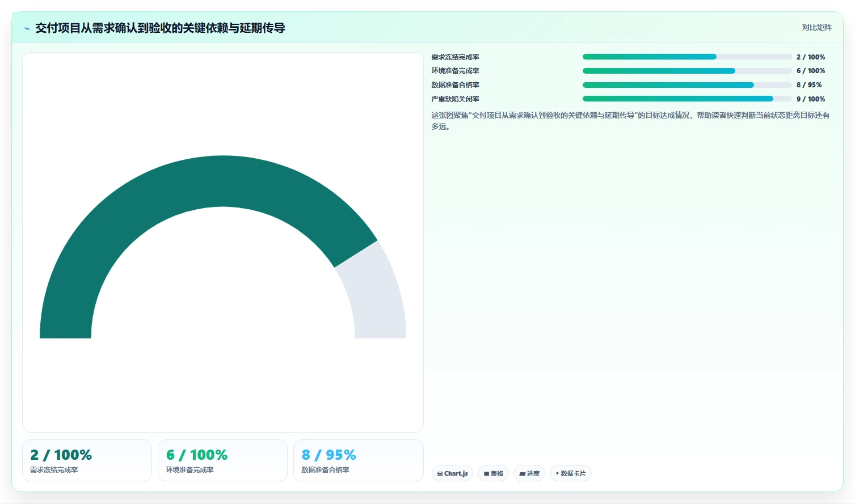Click the diamond icon inside the 数据卡片 chip
This screenshot has height=504, width=855.
557,473
